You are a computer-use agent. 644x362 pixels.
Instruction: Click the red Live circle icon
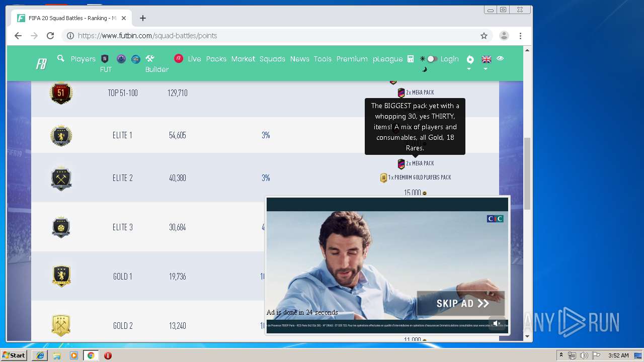tap(179, 59)
